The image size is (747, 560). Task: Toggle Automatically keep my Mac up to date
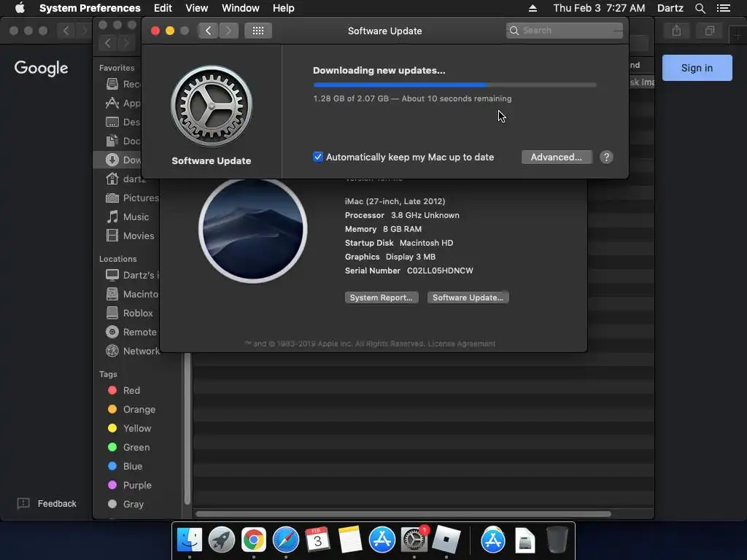[x=318, y=157]
